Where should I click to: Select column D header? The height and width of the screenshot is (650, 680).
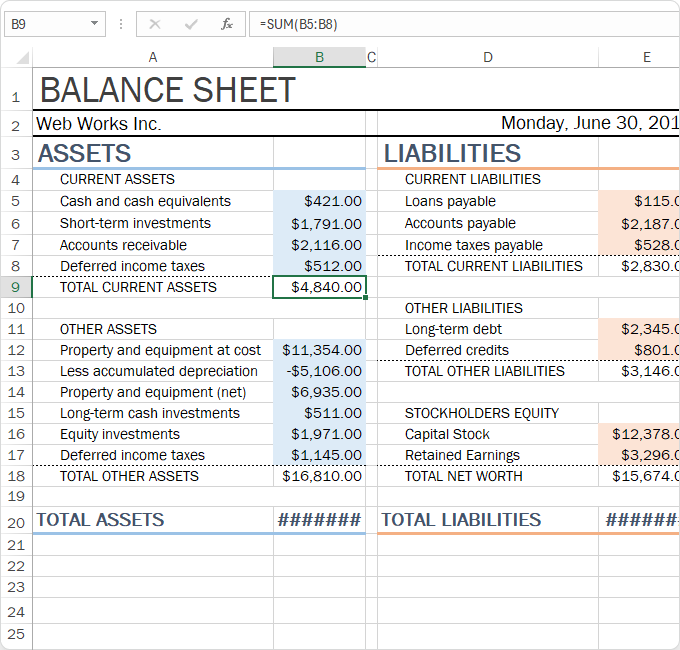click(488, 57)
